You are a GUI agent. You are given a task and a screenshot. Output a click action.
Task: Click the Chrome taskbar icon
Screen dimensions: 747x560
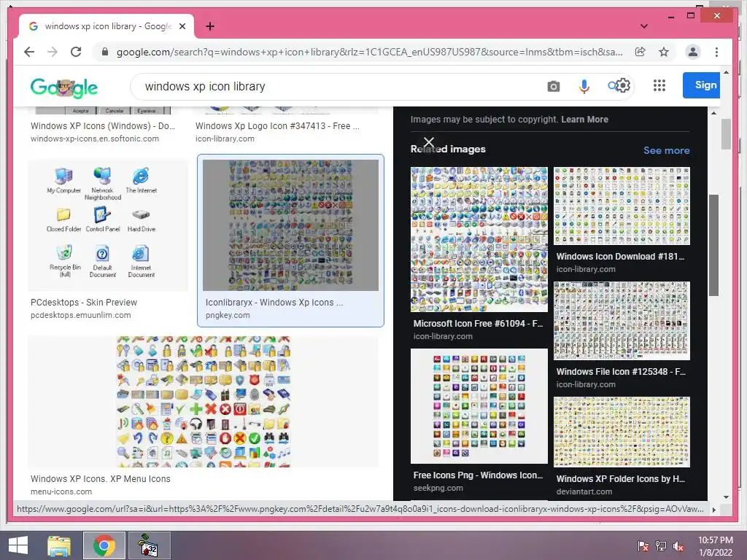(104, 545)
